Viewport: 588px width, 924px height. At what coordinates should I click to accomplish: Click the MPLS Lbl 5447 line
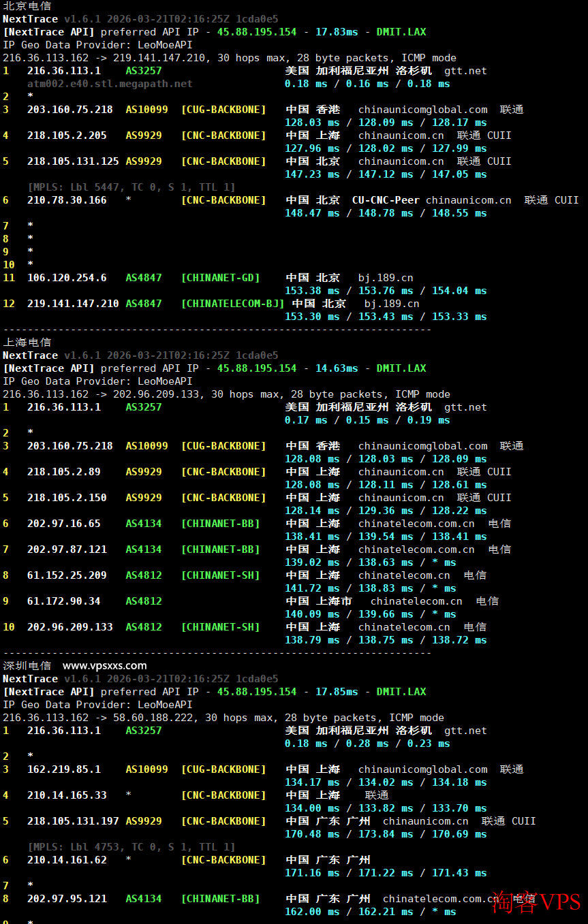pos(131,187)
